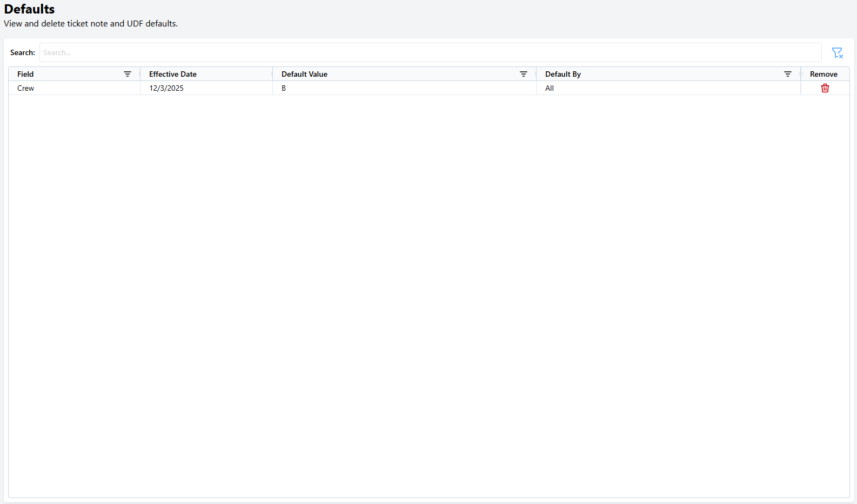Click the Search label beside the input
The height and width of the screenshot is (504, 857).
point(23,52)
